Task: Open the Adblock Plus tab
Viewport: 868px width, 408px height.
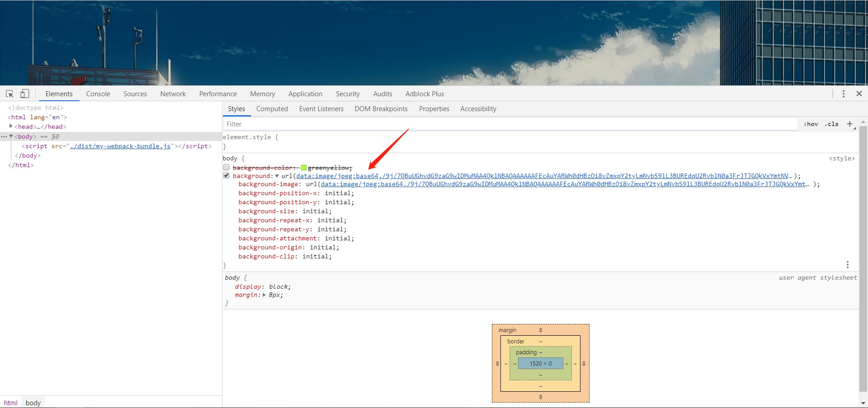Action: [x=425, y=94]
